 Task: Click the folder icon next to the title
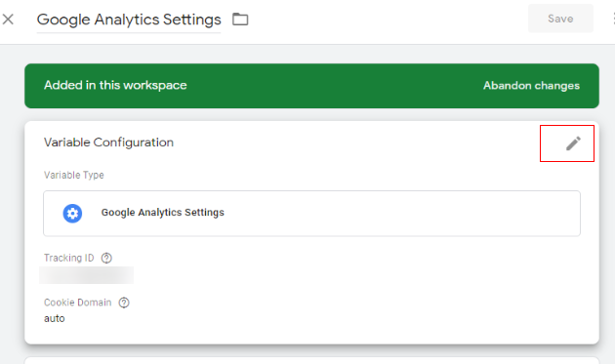[240, 20]
